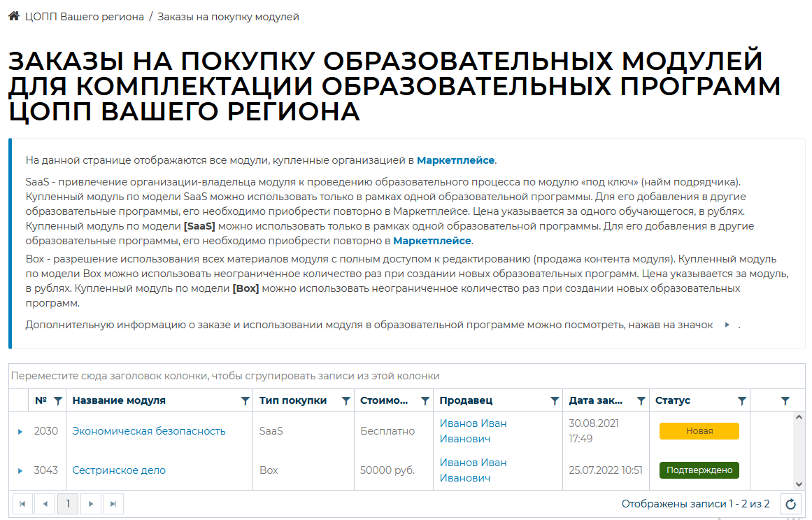Image resolution: width=812 pixels, height=520 pixels.
Task: Open filter for Продавец column
Action: (555, 401)
